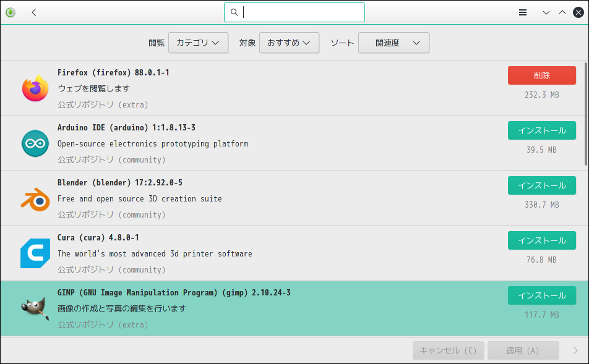Close the window with the X button
This screenshot has height=364, width=589.
tap(578, 12)
